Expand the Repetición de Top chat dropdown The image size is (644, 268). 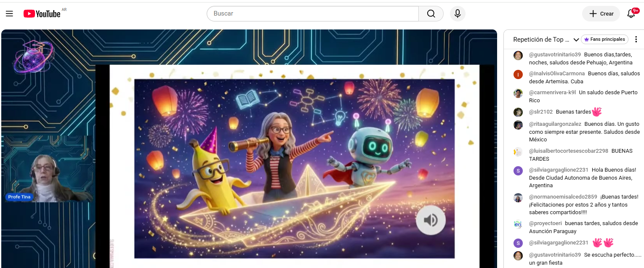tap(576, 40)
